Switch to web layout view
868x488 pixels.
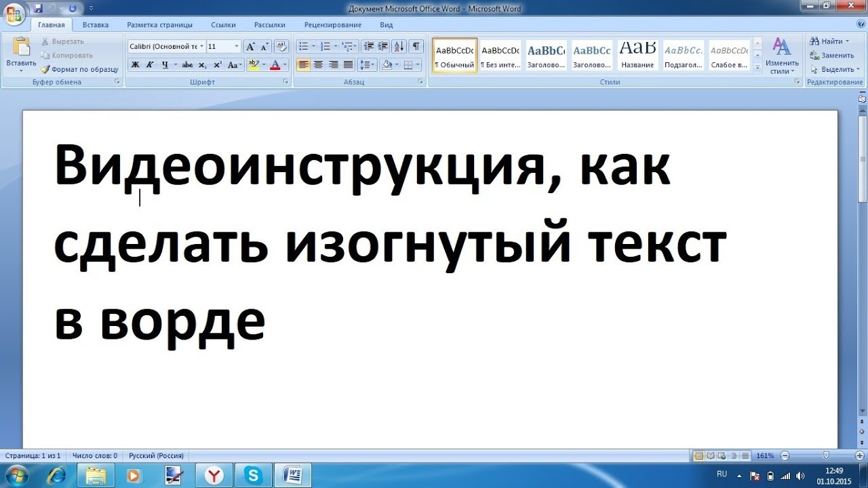click(722, 456)
